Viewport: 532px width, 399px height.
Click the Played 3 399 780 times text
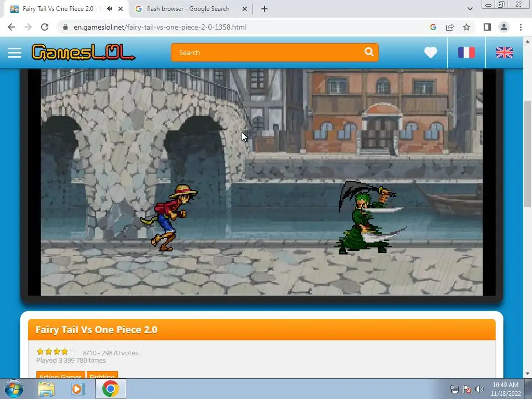pyautogui.click(x=71, y=361)
